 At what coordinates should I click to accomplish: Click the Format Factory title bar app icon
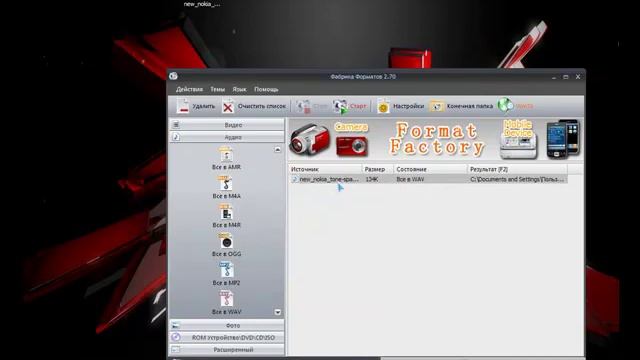173,76
